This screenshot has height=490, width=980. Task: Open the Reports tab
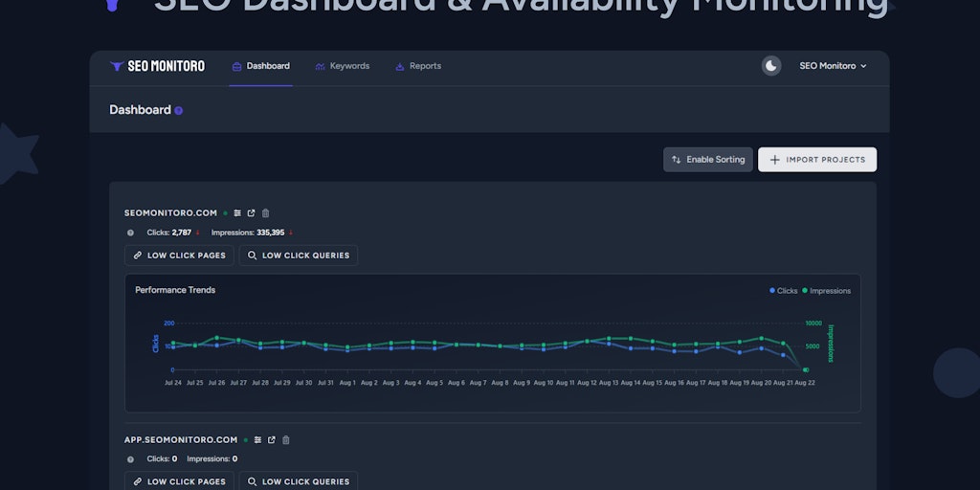[418, 66]
